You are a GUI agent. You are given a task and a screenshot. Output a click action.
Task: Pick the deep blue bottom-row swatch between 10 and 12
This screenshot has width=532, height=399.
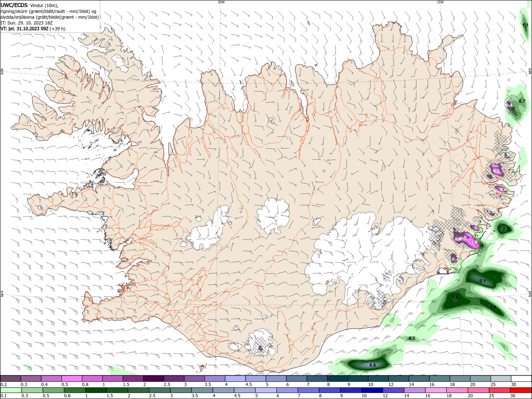point(372,390)
